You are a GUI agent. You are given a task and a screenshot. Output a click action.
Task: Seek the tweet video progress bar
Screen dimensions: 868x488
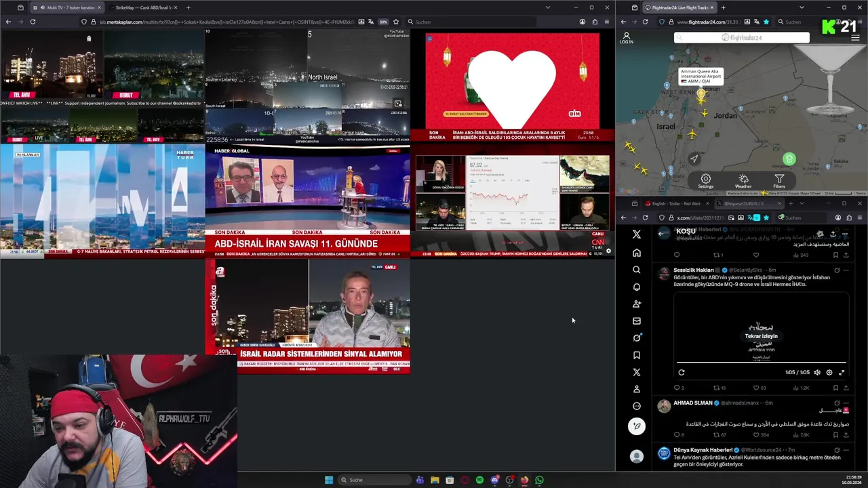point(761,363)
